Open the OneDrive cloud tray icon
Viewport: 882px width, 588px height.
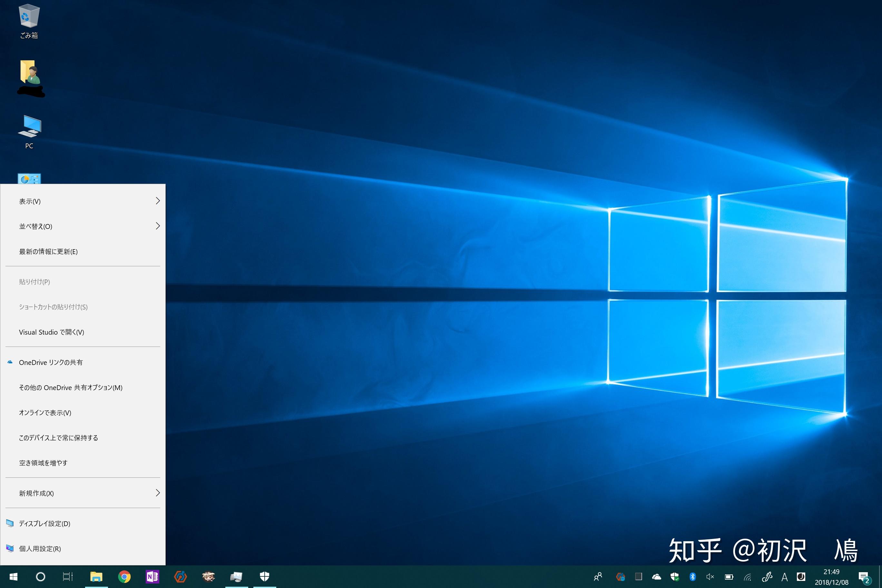(x=657, y=577)
